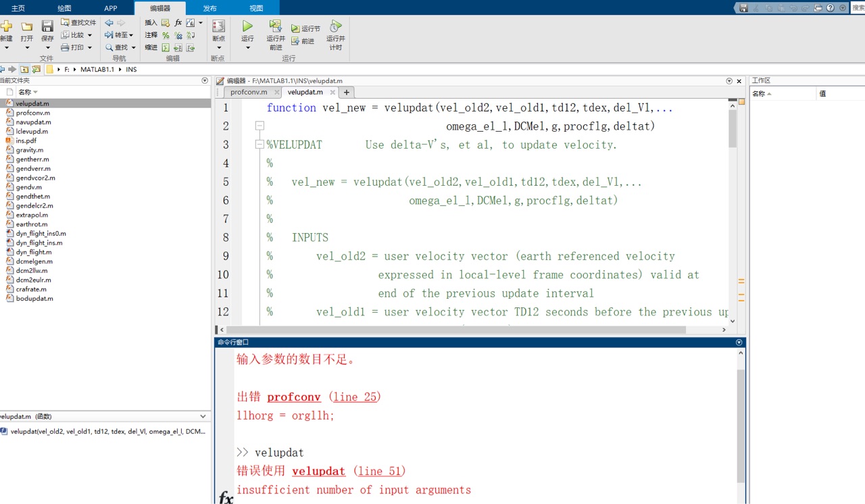Switch to profconv.m editor tab

(249, 92)
